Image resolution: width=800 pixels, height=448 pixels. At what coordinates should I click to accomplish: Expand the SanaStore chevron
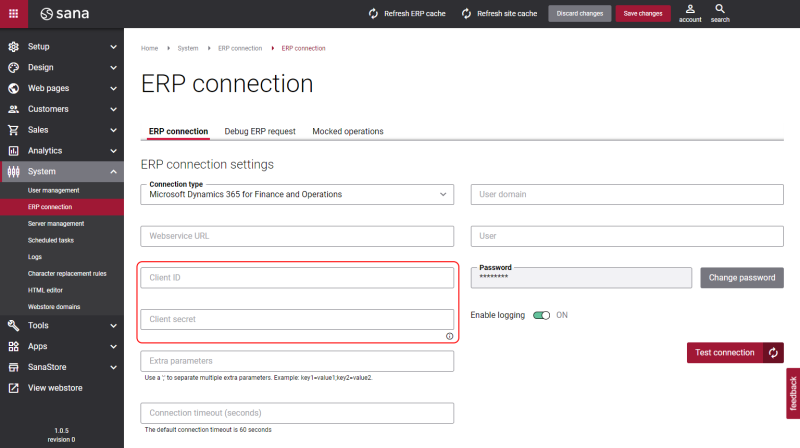[x=113, y=368]
